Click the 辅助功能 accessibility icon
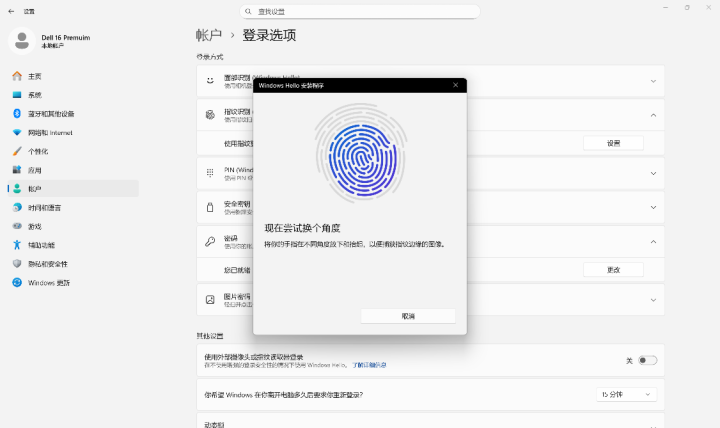Screen dimensions: 720x428 pyautogui.click(x=17, y=245)
